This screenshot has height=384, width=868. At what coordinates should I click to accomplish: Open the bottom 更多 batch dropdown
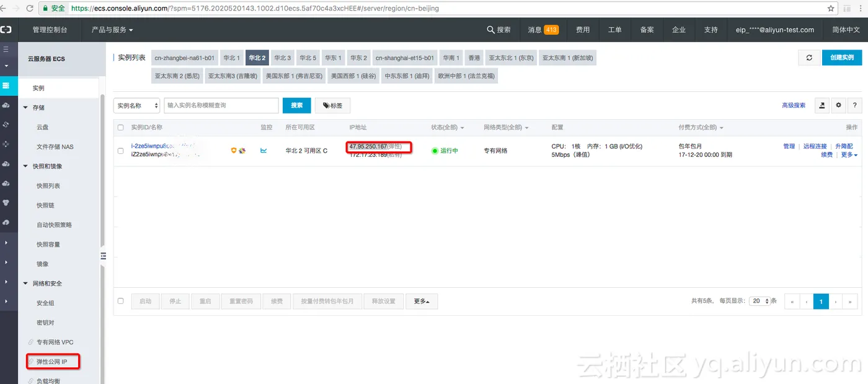click(422, 301)
